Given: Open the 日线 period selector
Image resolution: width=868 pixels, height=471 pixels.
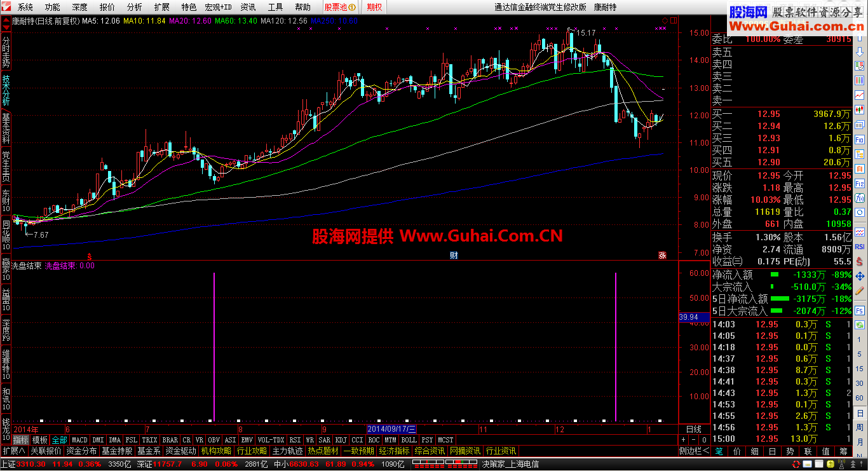Looking at the screenshot, I should pyautogui.click(x=694, y=429).
